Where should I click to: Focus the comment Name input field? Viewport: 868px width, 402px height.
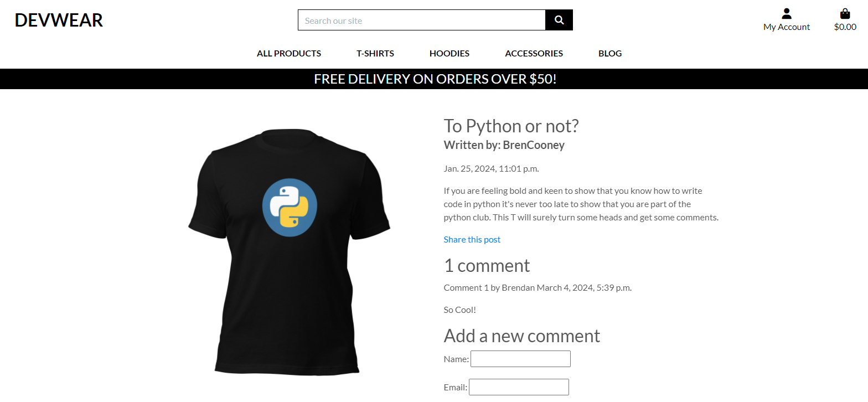tap(520, 359)
